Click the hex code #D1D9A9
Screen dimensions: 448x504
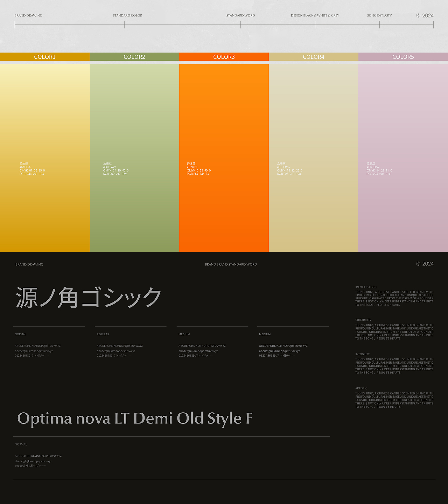tap(110, 167)
